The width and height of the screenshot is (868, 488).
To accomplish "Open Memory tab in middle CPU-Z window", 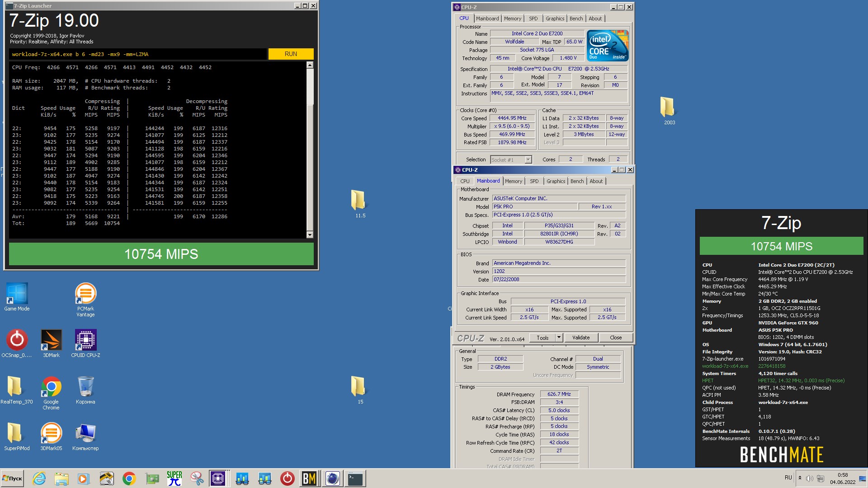I will (x=514, y=181).
